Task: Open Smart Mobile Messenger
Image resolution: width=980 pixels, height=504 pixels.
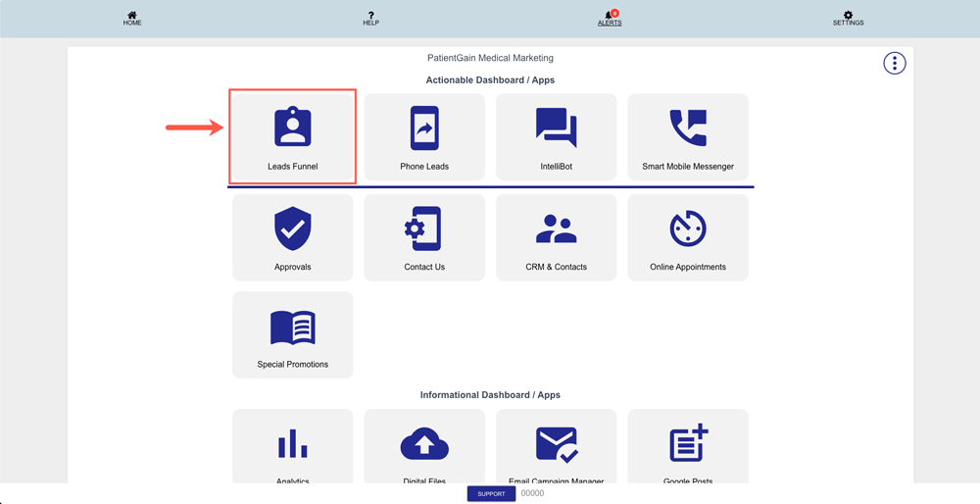Action: (688, 137)
